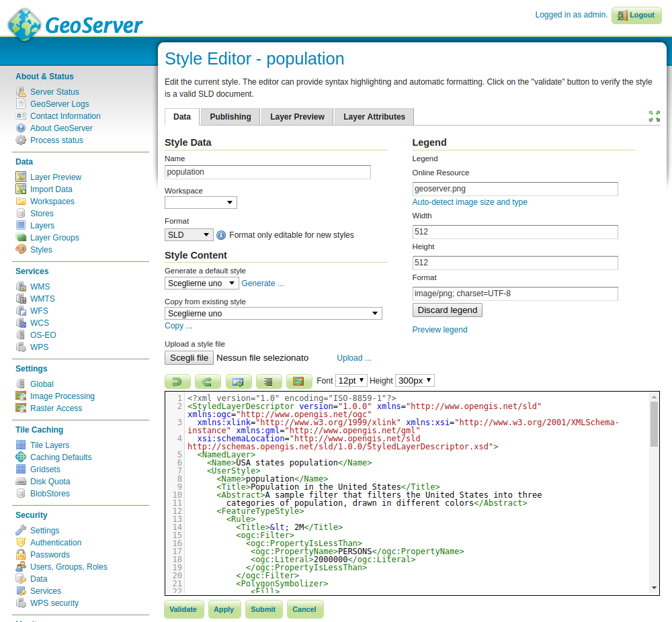Click the Scegli file button

tap(189, 358)
